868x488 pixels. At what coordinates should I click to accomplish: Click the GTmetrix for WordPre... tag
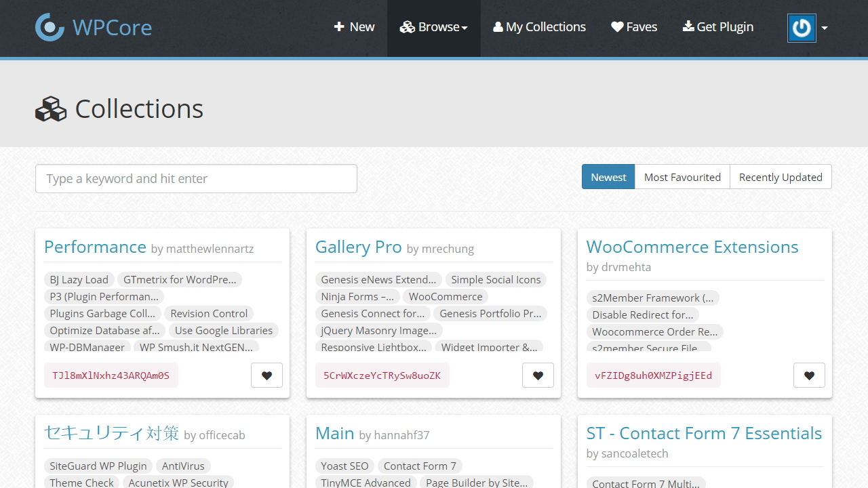[x=180, y=279]
